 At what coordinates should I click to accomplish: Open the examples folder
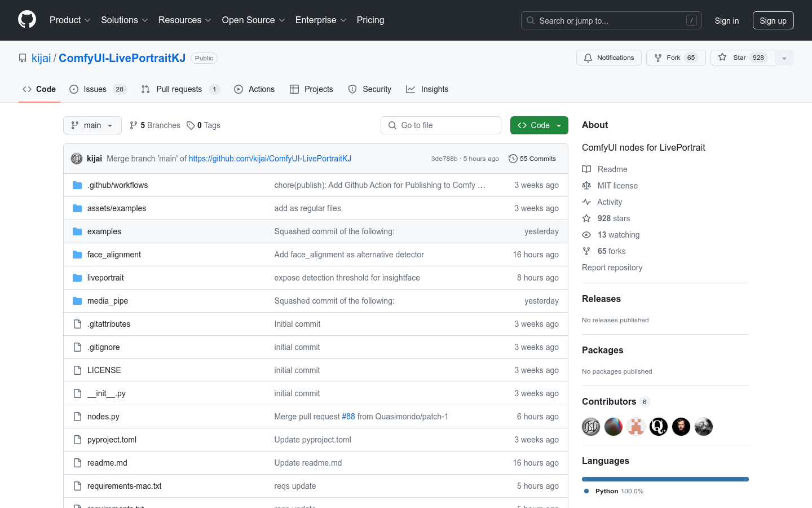(104, 231)
